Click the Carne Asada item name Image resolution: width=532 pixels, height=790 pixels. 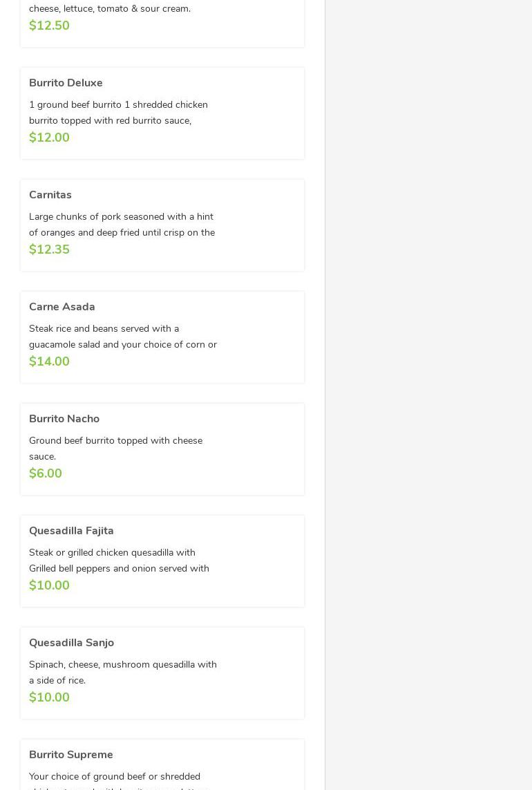[x=62, y=307]
